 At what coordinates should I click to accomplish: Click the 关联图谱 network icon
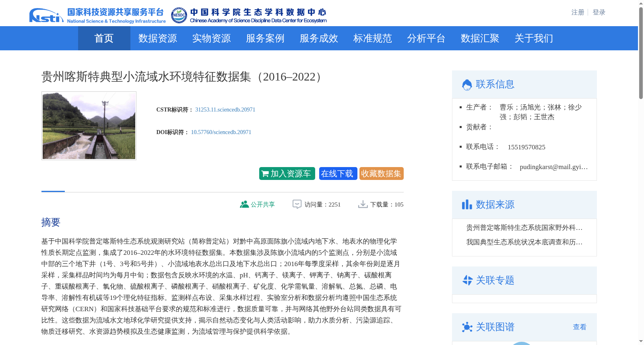[x=467, y=327]
